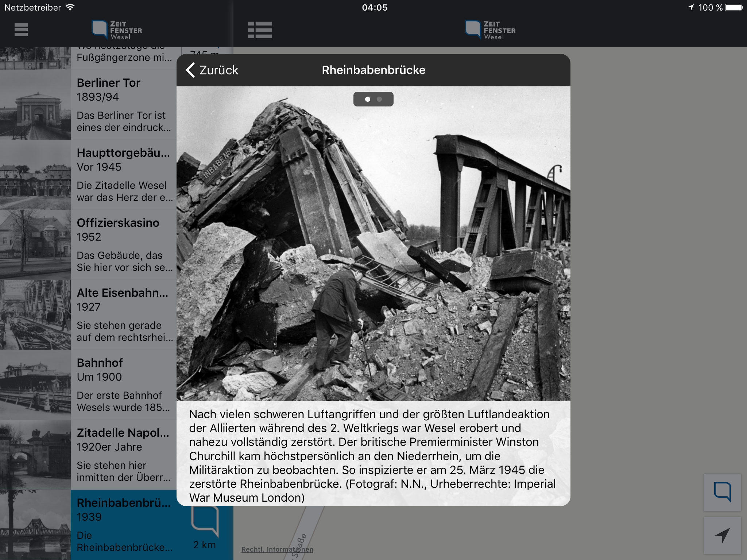The image size is (747, 560).
Task: Tap the ruined Rheinbabenbrücke photograph
Action: click(373, 244)
